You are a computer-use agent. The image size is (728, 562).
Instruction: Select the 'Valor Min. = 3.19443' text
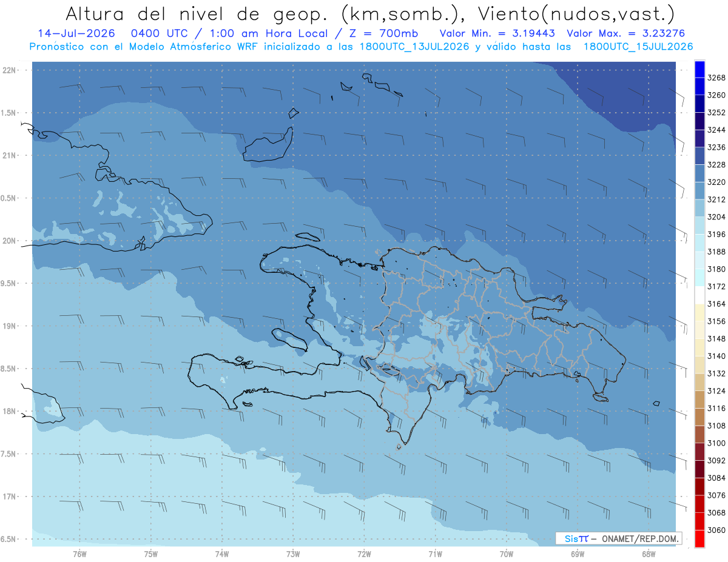point(497,33)
